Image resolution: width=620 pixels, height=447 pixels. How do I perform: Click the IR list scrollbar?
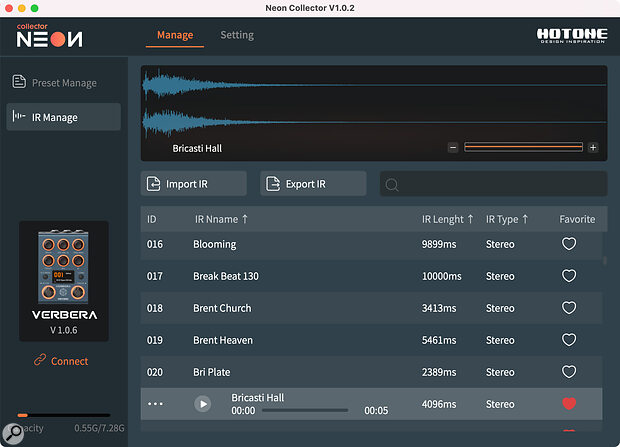(605, 260)
